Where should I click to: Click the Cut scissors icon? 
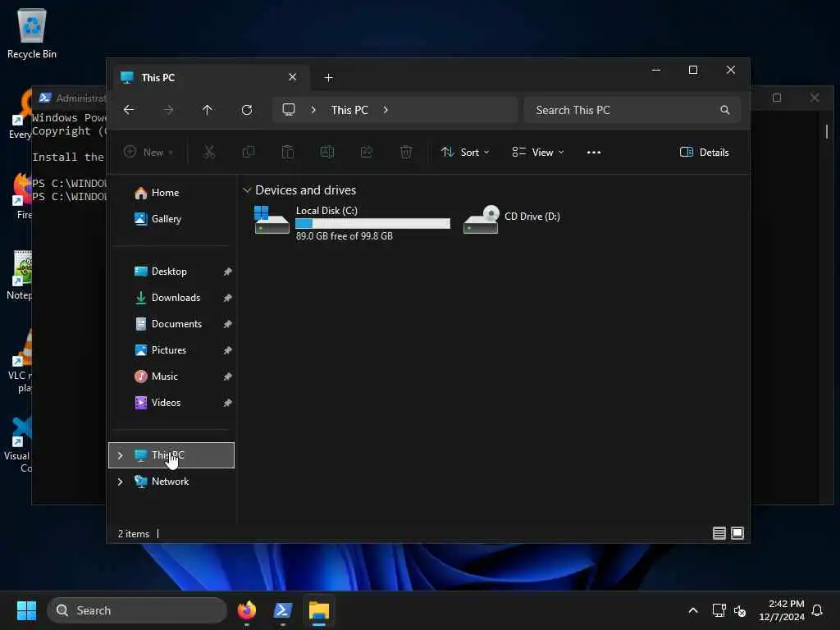[209, 152]
